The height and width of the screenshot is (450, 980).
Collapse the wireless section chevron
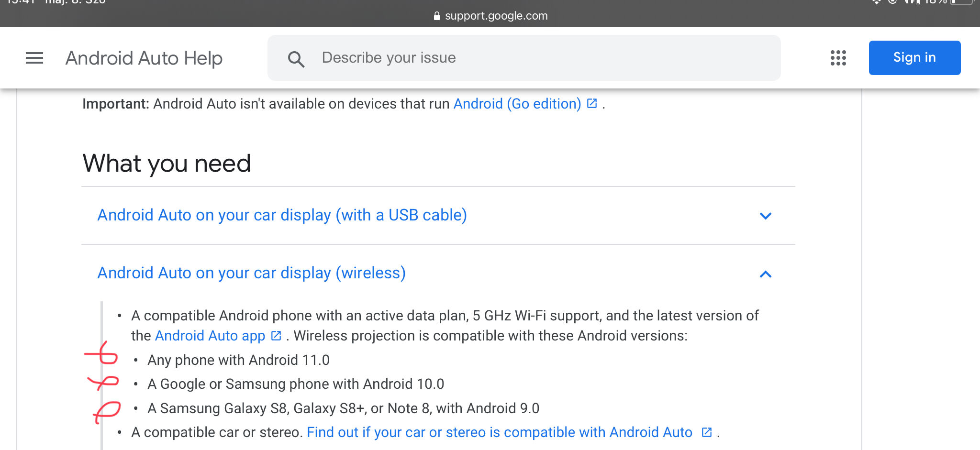(765, 274)
